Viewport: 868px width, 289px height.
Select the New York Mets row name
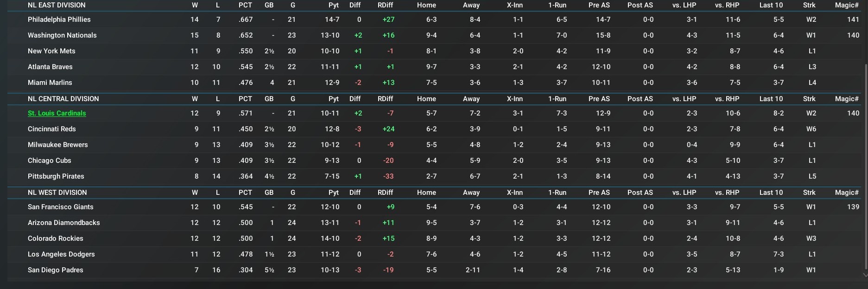(51, 51)
